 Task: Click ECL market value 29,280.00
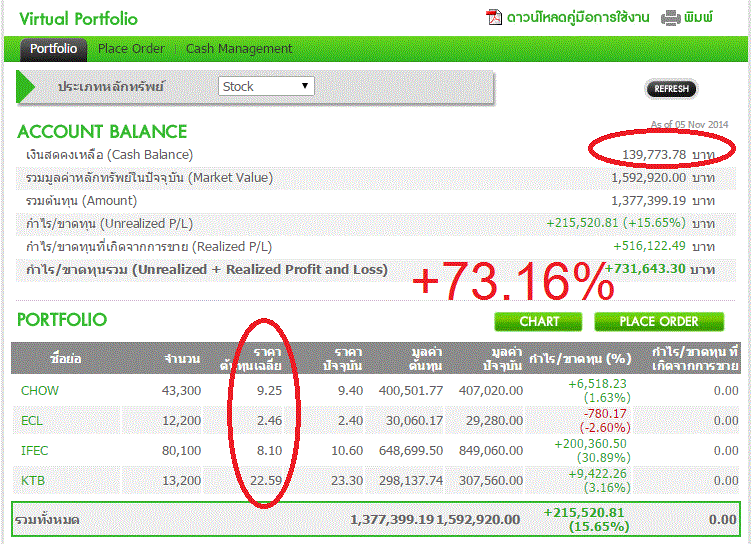pos(494,421)
